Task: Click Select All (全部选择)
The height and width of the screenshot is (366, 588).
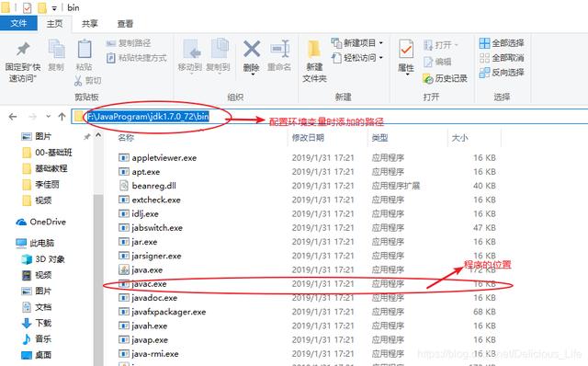Action: 502,43
